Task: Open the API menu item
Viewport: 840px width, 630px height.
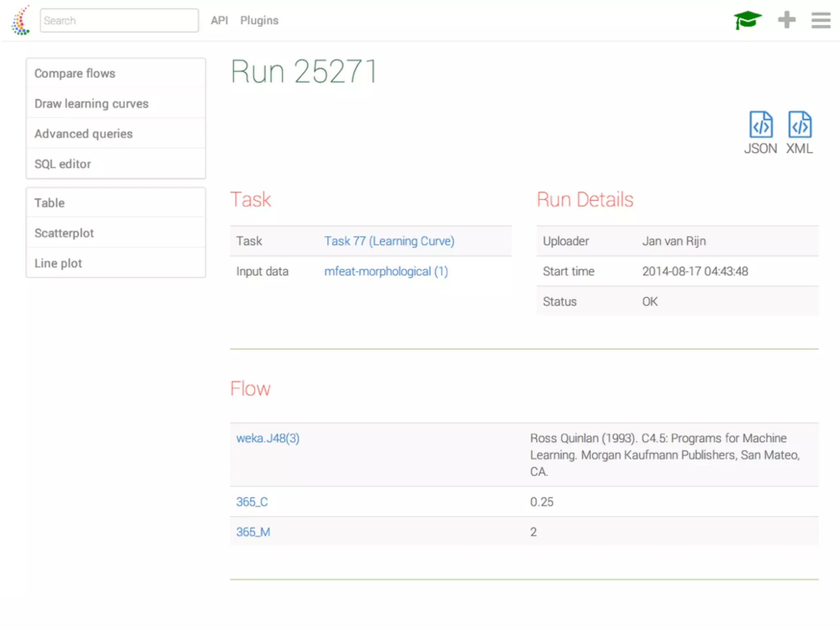Action: pos(219,21)
